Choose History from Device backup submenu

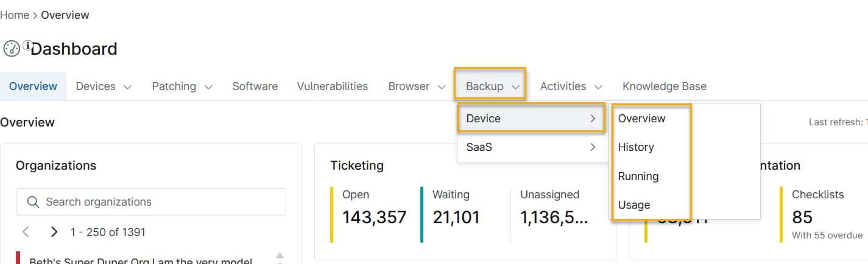click(636, 147)
